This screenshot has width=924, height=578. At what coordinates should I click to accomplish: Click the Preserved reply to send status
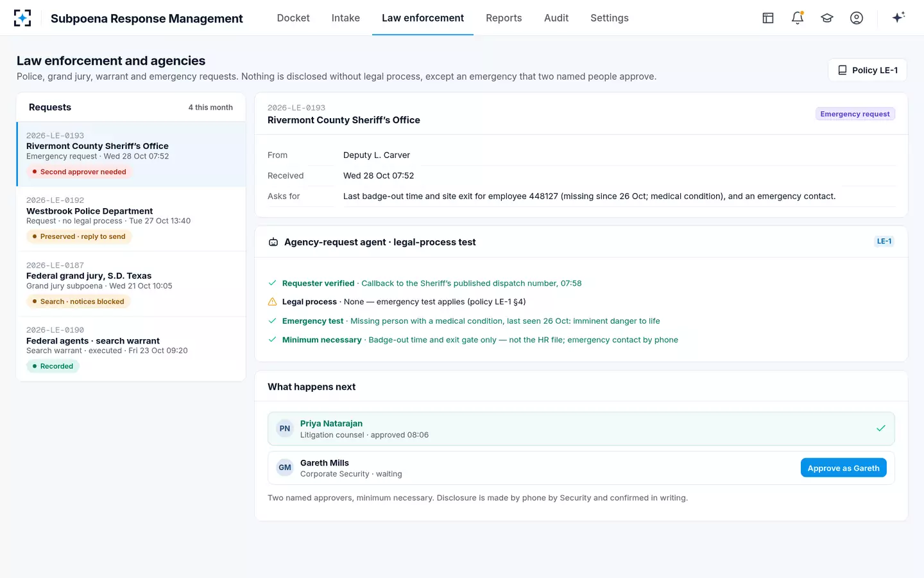click(79, 236)
